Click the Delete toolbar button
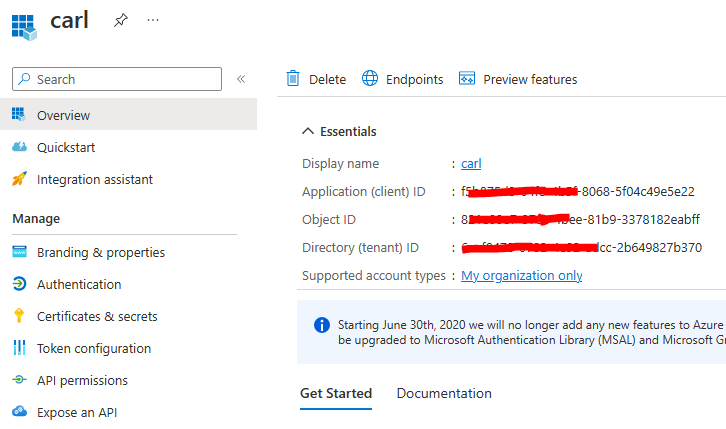The image size is (726, 429). pos(316,79)
